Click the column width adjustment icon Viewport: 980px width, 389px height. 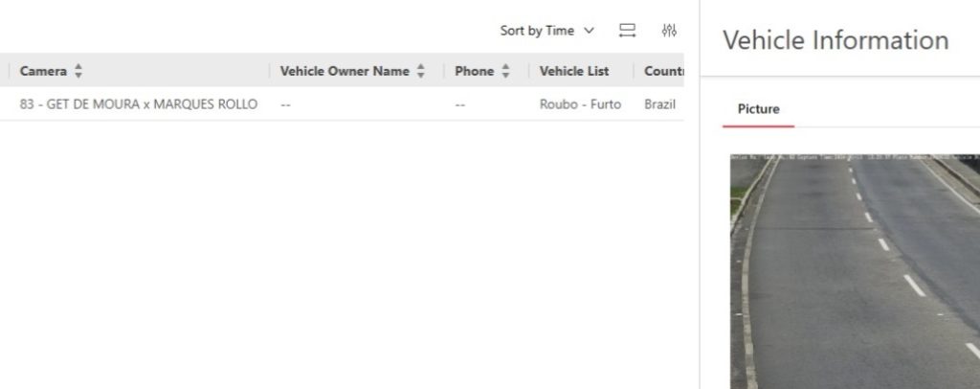(x=628, y=31)
